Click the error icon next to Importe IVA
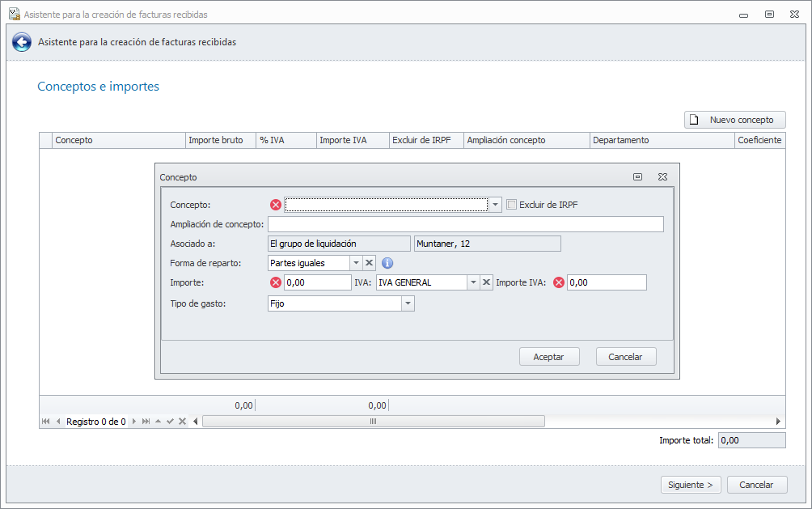Viewport: 812px width, 509px height. click(x=558, y=282)
